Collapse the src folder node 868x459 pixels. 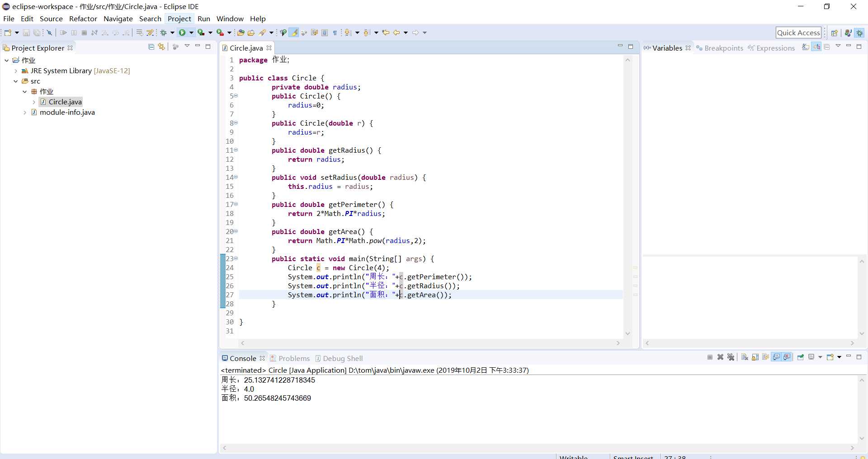(x=16, y=81)
